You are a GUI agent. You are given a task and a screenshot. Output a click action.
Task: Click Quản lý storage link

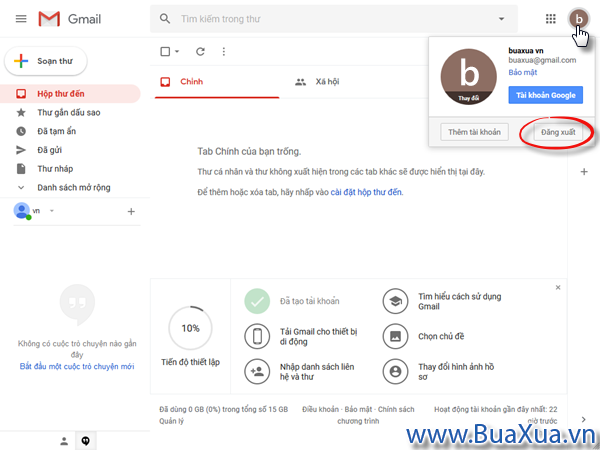(x=171, y=421)
